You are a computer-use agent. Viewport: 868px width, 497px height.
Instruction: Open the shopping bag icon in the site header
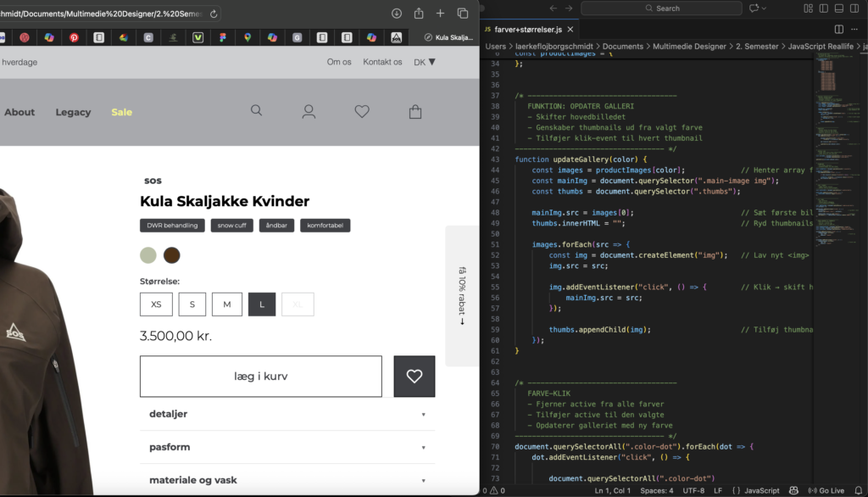click(x=415, y=111)
